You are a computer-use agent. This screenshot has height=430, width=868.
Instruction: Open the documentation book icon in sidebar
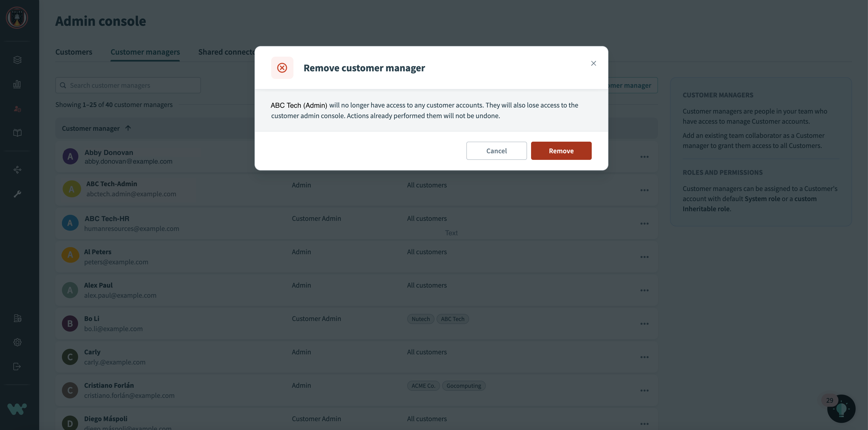17,133
